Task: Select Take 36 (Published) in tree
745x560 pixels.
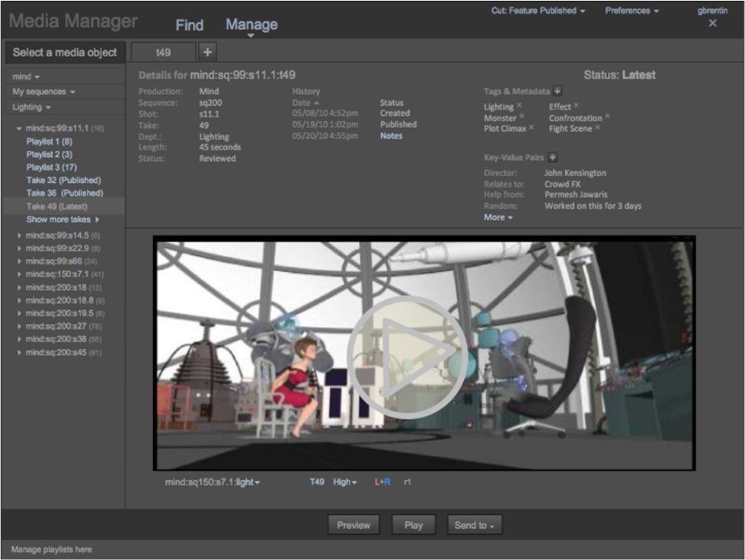Action: 63,194
